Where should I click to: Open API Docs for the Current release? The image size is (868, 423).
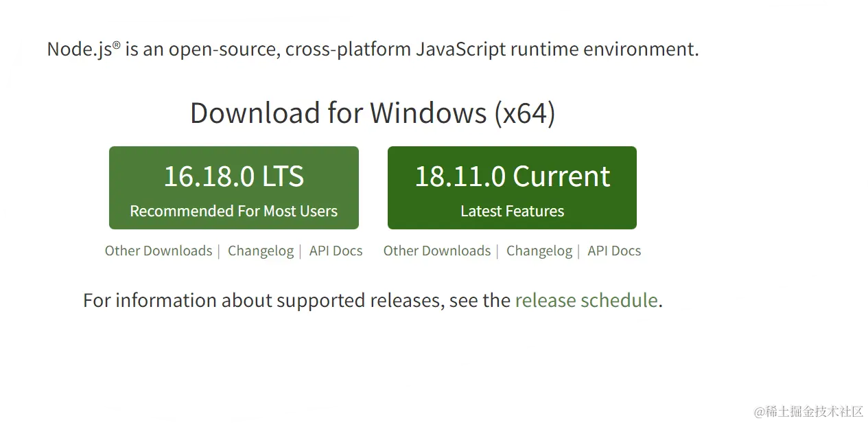pyautogui.click(x=614, y=251)
